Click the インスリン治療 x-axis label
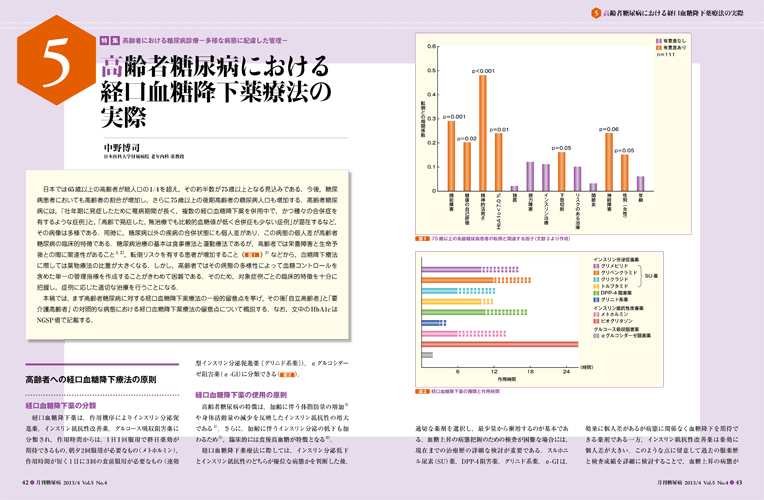Viewport: 764px width, 500px height. click(546, 209)
